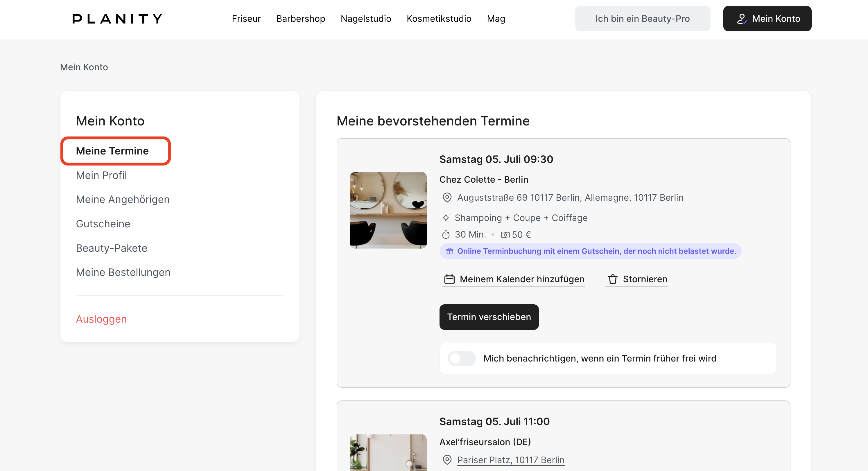This screenshot has width=868, height=471.
Task: Click the trash icon beside Stornieren
Action: tap(612, 279)
